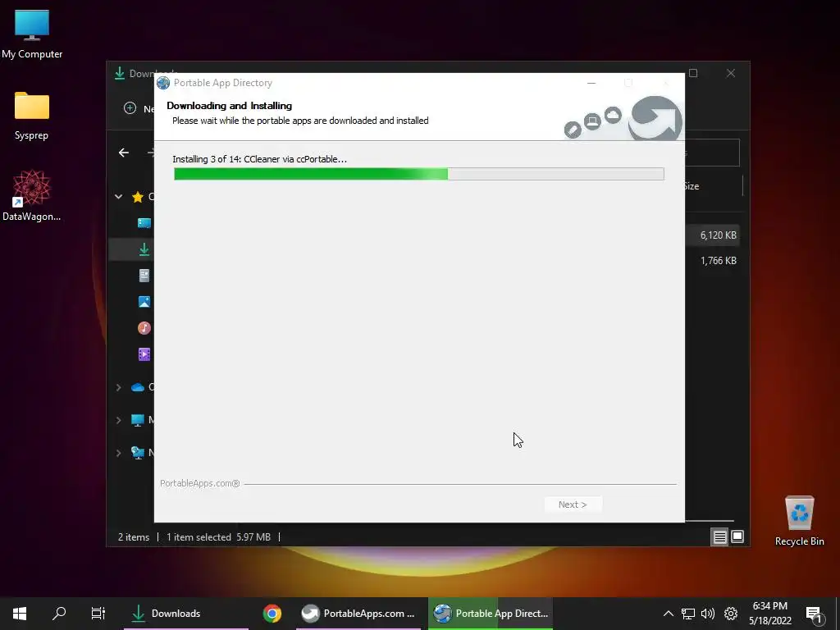Launch Google Chrome from the taskbar
This screenshot has width=840, height=630.
click(272, 614)
